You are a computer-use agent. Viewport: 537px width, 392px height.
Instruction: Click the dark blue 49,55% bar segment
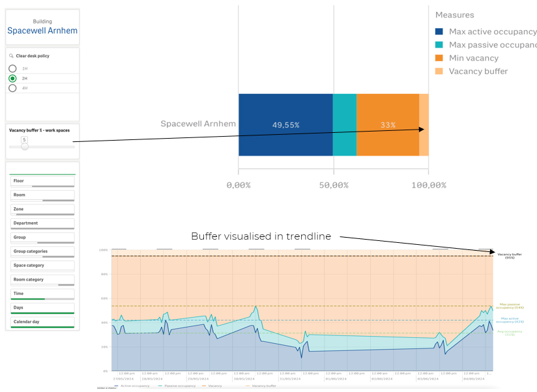[285, 125]
